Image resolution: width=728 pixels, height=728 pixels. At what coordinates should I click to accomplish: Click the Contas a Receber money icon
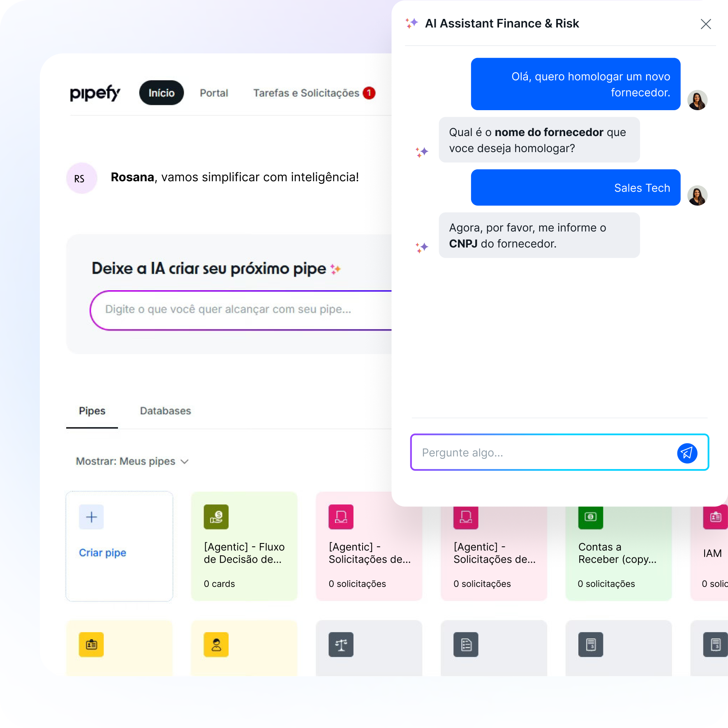tap(590, 517)
